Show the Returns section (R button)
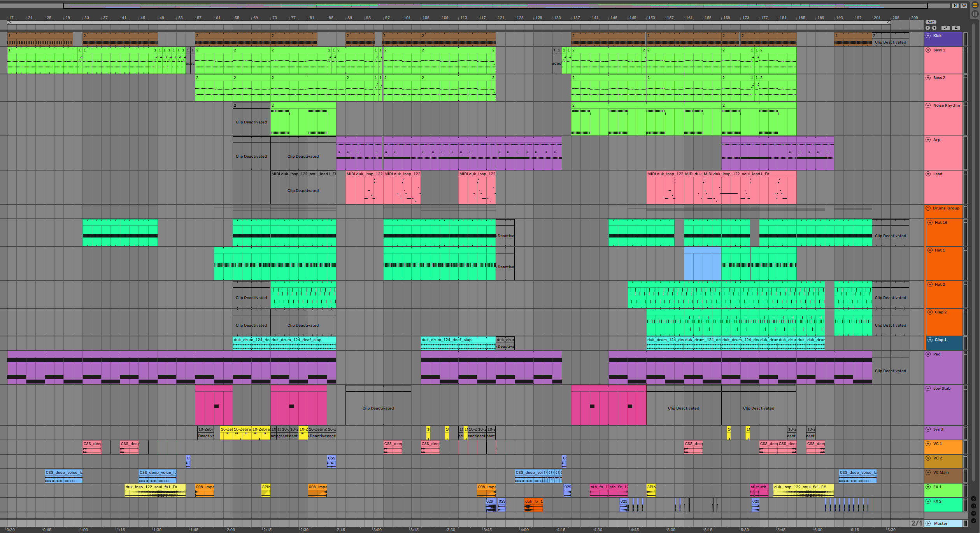 (x=974, y=506)
